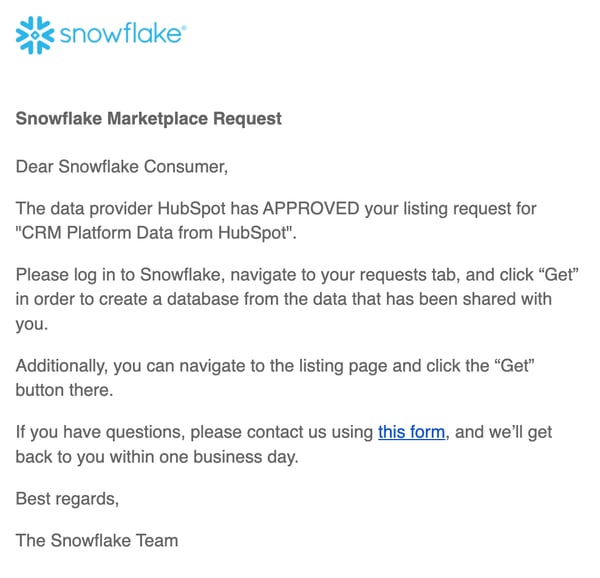
Task: Click the word "you." ending the login paragraph
Action: click(32, 324)
